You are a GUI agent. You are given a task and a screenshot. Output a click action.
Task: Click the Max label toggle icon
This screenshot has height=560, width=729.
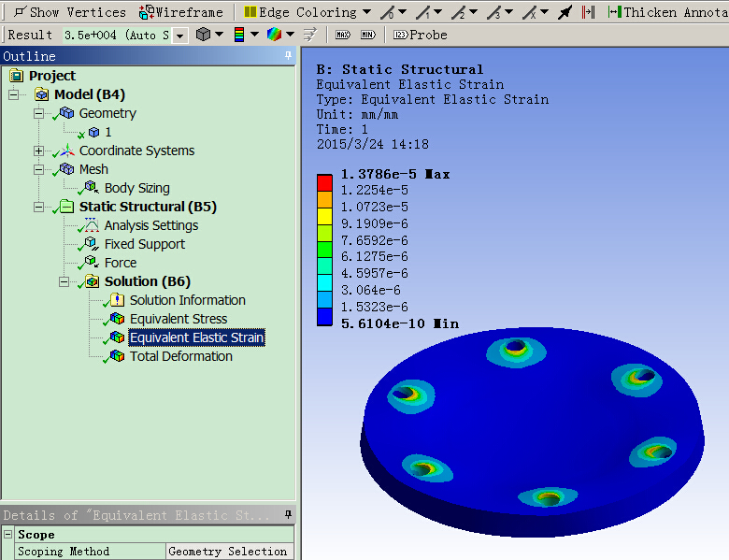(342, 35)
